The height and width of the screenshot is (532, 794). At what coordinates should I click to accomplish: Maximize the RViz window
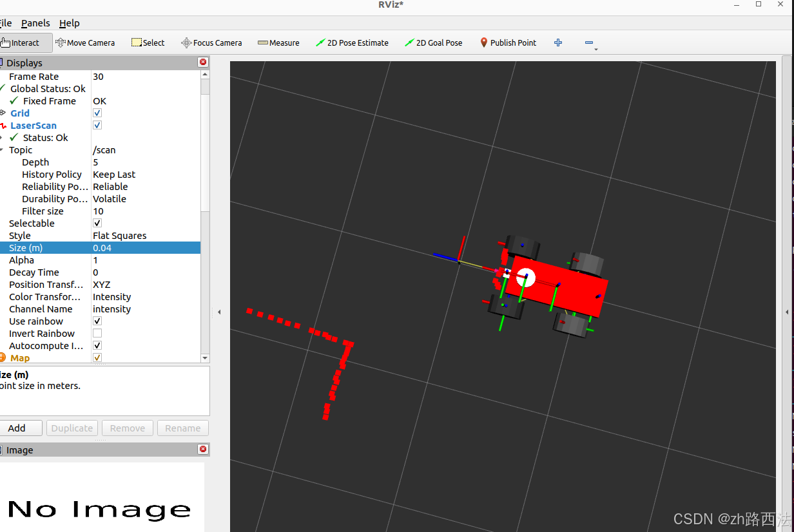759,5
